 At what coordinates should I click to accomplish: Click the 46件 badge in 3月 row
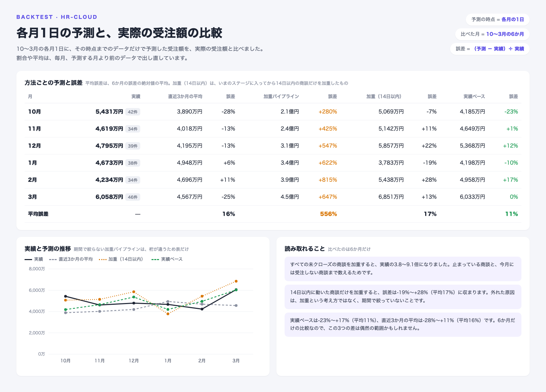133,197
